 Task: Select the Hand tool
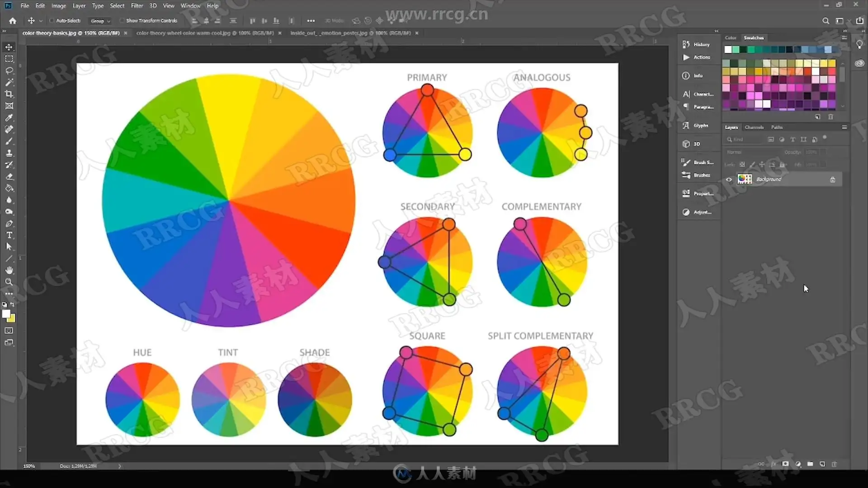9,270
